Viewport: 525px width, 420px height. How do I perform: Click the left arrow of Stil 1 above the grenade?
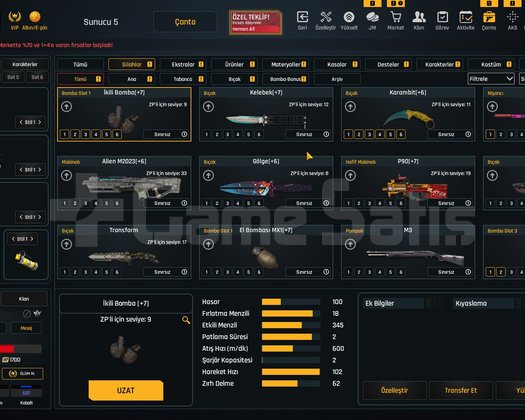13,239
